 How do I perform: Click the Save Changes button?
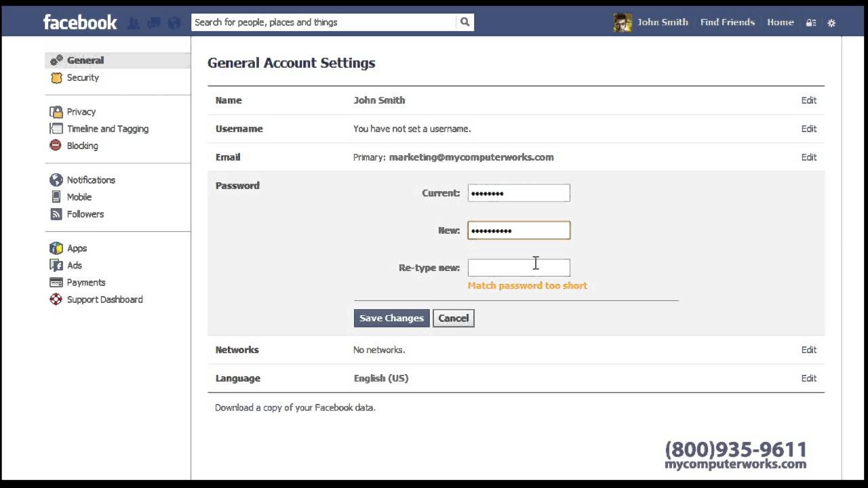click(391, 318)
